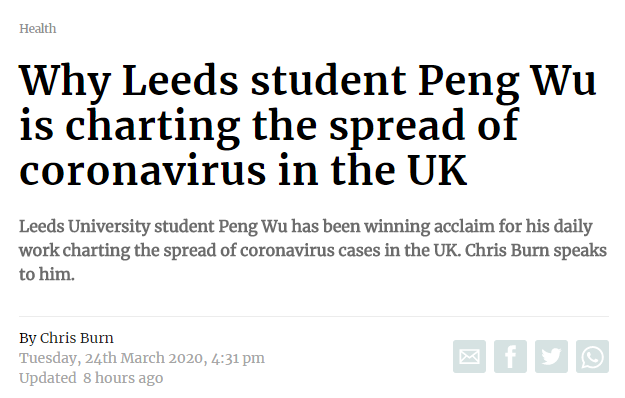
Task: Click the word 'coronavirus' in the headline
Action: coord(142,170)
